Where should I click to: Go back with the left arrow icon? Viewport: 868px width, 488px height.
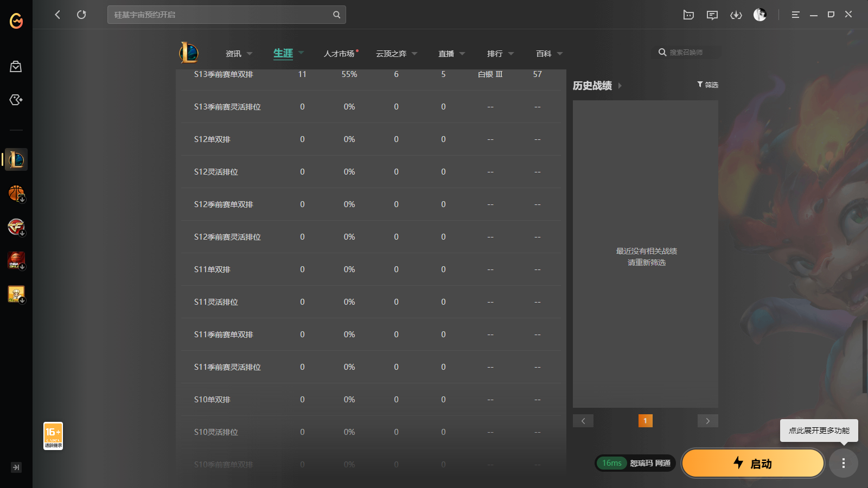pyautogui.click(x=58, y=15)
